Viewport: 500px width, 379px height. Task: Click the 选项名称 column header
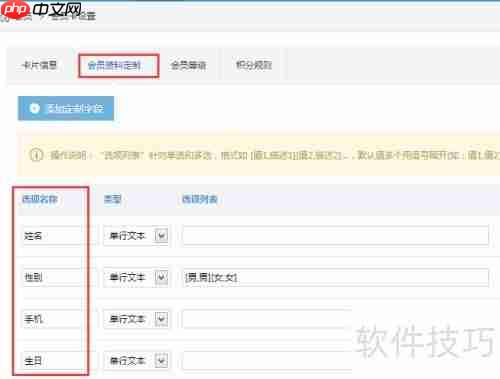pyautogui.click(x=40, y=199)
